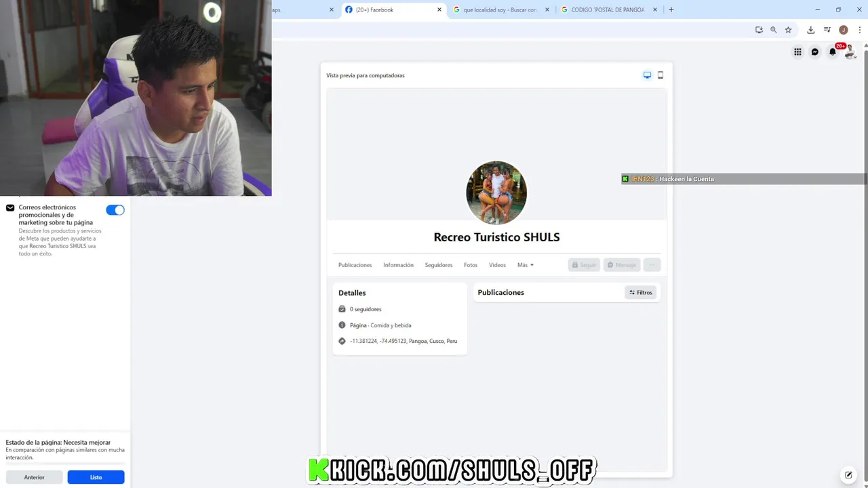Screen dimensions: 868x488
Task: Open the Chrome zoom indicator
Action: [773, 30]
